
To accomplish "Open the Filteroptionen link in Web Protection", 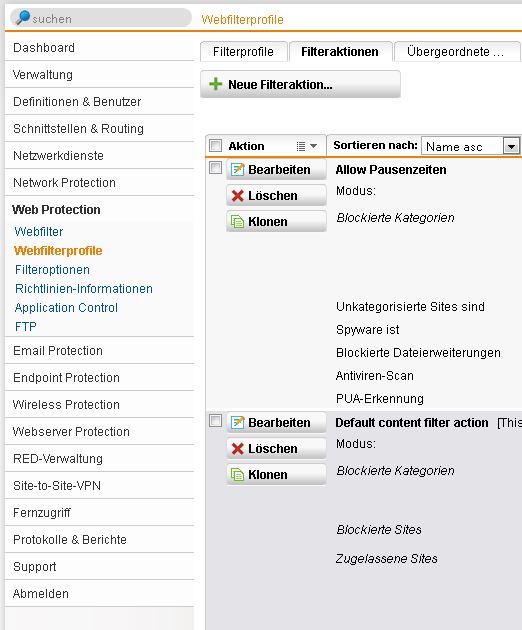I will 52,270.
